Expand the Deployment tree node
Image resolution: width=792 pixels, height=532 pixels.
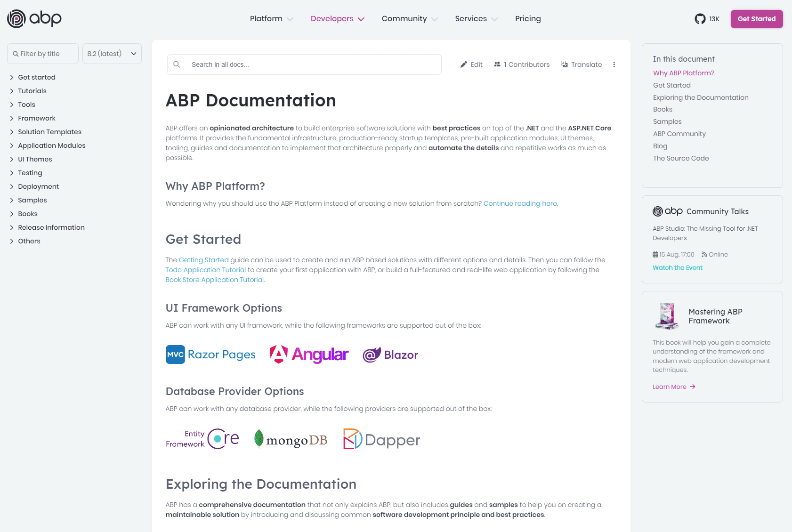pos(12,186)
